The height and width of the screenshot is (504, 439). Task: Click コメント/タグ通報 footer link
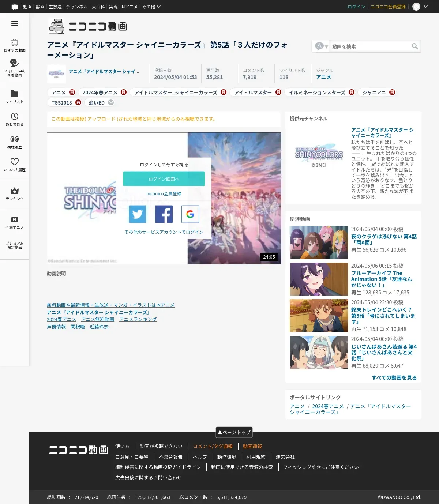(x=213, y=446)
